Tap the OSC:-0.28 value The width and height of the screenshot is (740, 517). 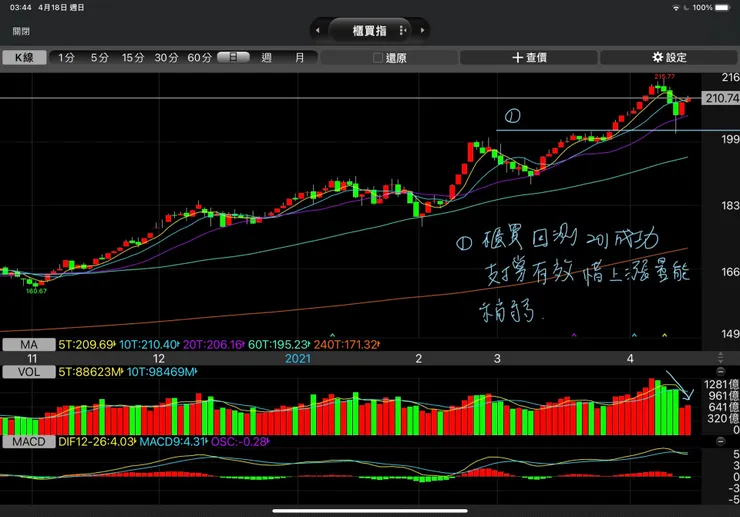[x=240, y=442]
